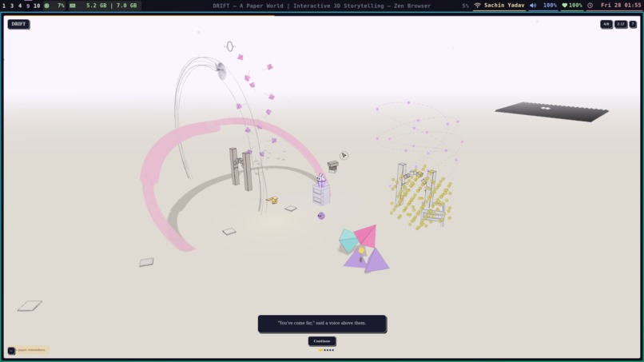Viewport: 644px width, 362px height.
Task: Click the window title in the top bar
Action: (x=322, y=6)
